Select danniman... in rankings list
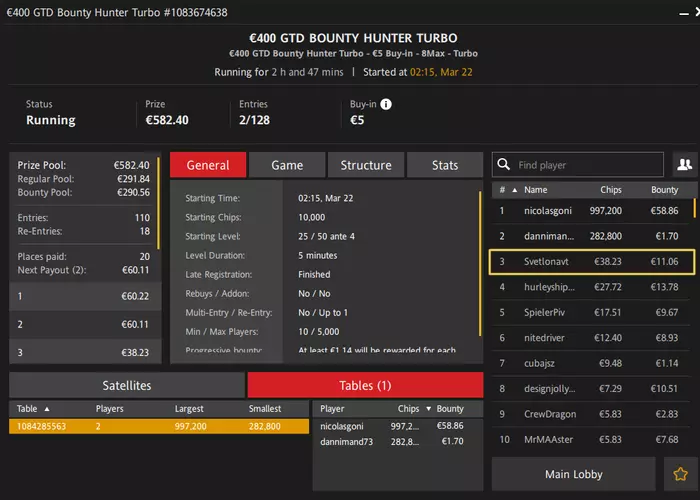The width and height of the screenshot is (700, 500). click(x=592, y=236)
